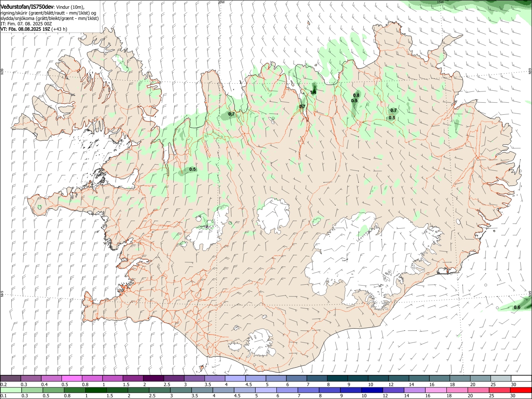This screenshot has width=532, height=399.
Task: Click the 0.5 value directly beneath a 0.7 value
Action: click(x=392, y=118)
